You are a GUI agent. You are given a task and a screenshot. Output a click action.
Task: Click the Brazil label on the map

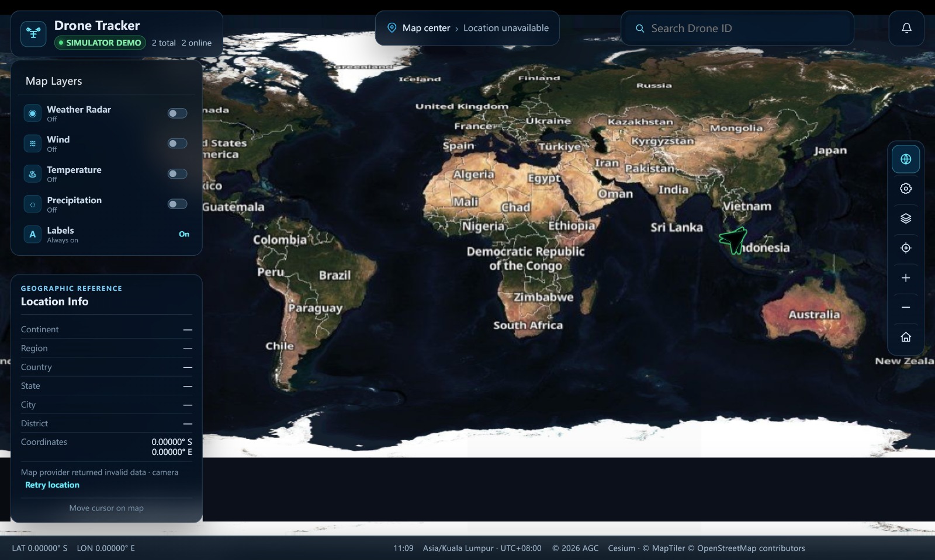click(x=335, y=275)
